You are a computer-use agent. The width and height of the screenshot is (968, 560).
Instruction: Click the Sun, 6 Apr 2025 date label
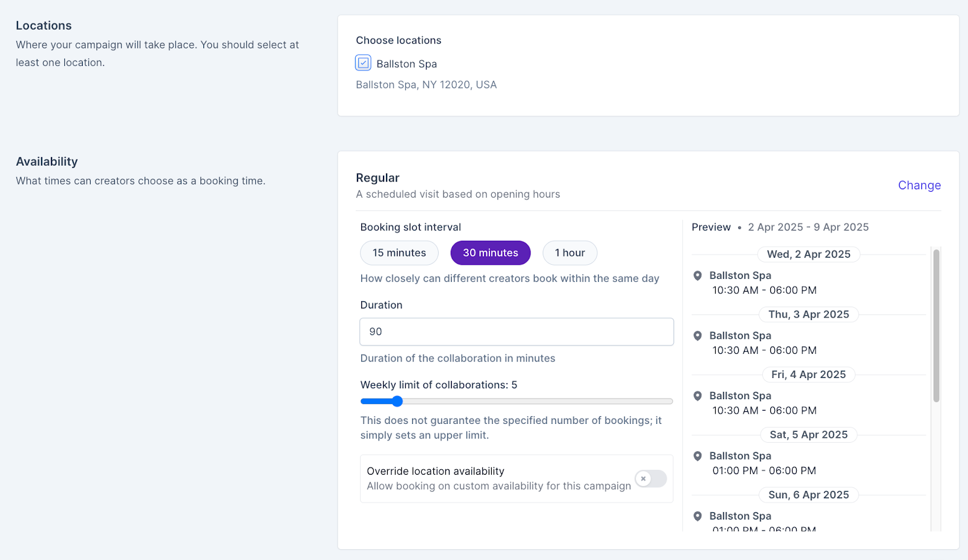[x=808, y=495]
